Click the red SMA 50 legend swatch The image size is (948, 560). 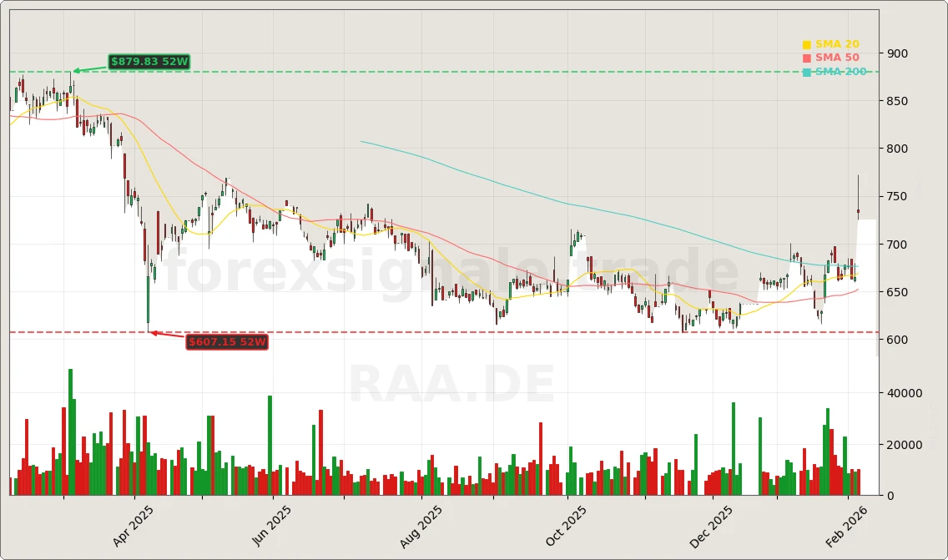coord(807,58)
